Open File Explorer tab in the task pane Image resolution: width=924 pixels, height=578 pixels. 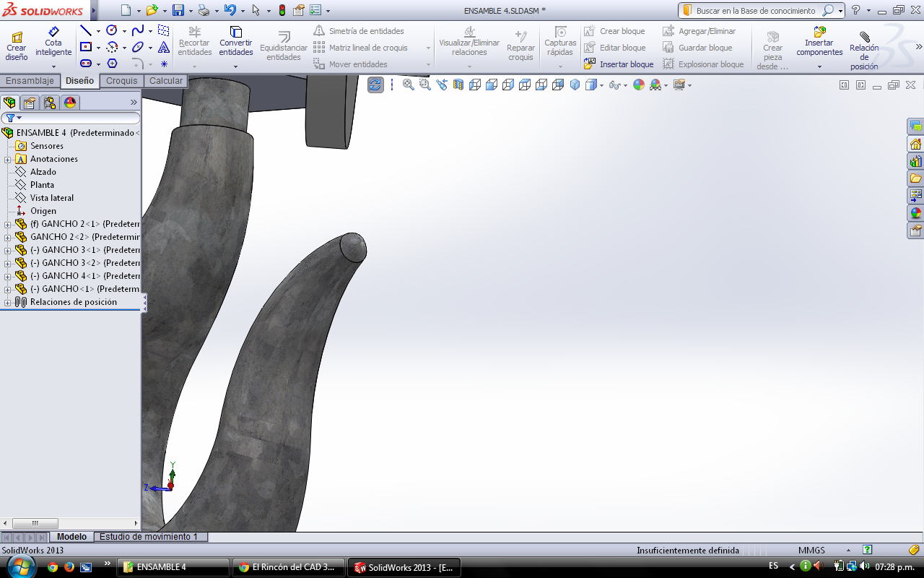[x=915, y=178]
